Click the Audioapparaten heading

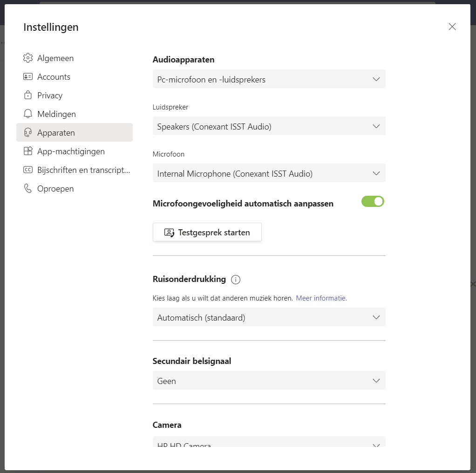(184, 60)
